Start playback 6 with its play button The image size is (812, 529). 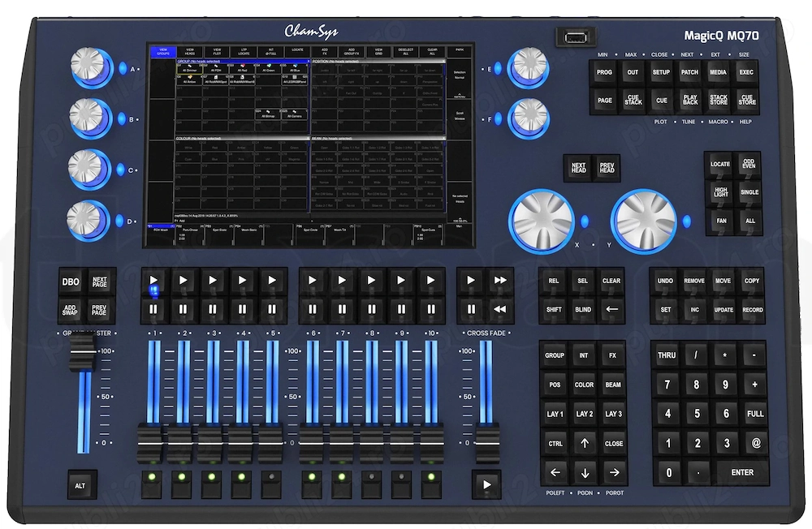tap(313, 280)
